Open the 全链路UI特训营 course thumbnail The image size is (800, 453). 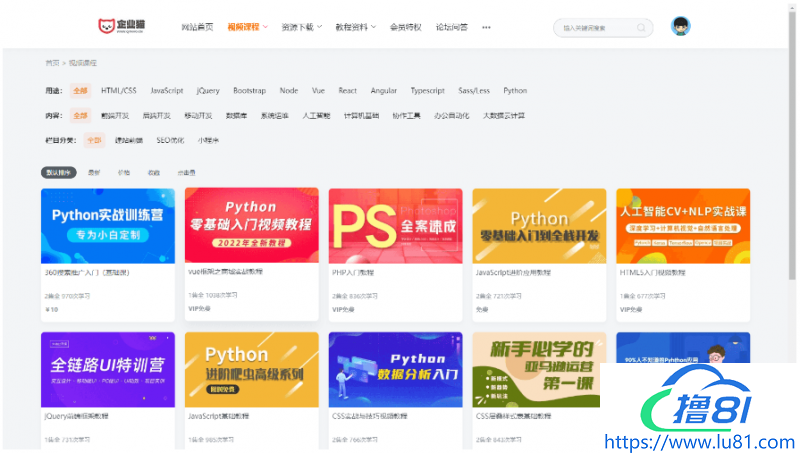pos(107,369)
